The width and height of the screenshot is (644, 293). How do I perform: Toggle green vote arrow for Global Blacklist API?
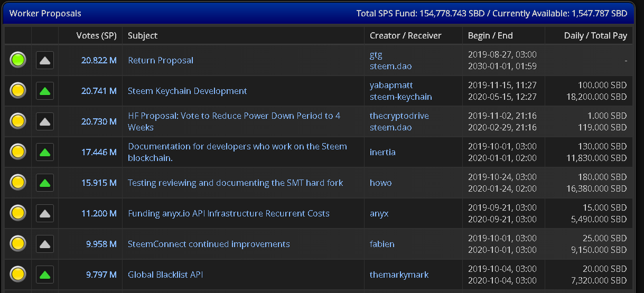click(x=45, y=275)
